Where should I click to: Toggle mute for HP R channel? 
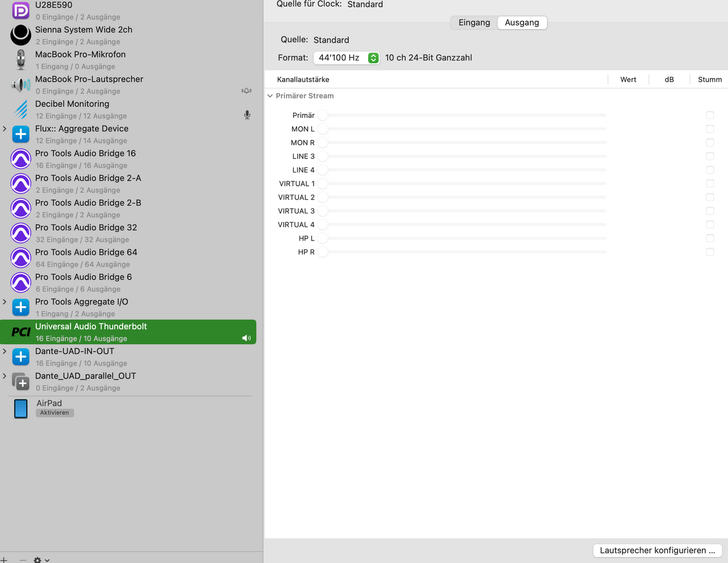(710, 252)
